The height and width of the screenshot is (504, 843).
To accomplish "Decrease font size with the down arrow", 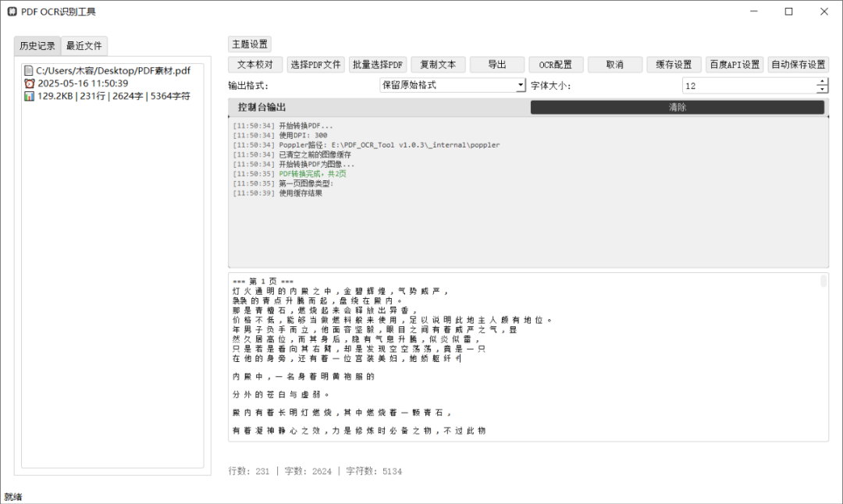I will [822, 89].
